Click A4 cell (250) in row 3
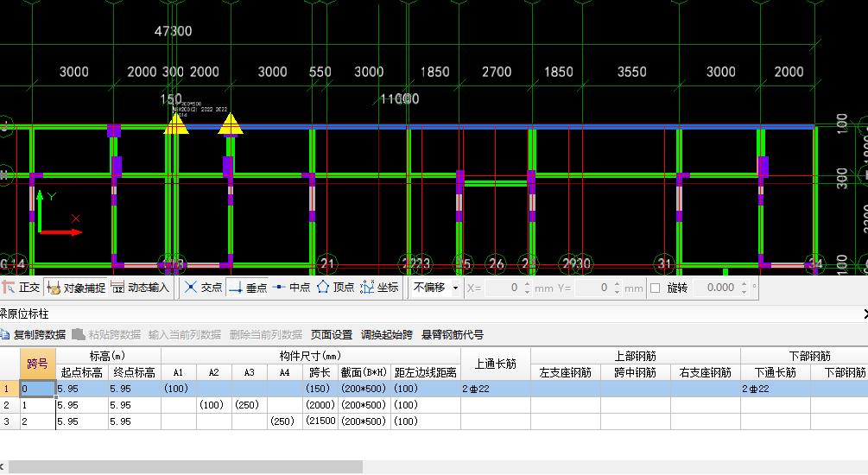This screenshot has width=868, height=475. click(284, 421)
